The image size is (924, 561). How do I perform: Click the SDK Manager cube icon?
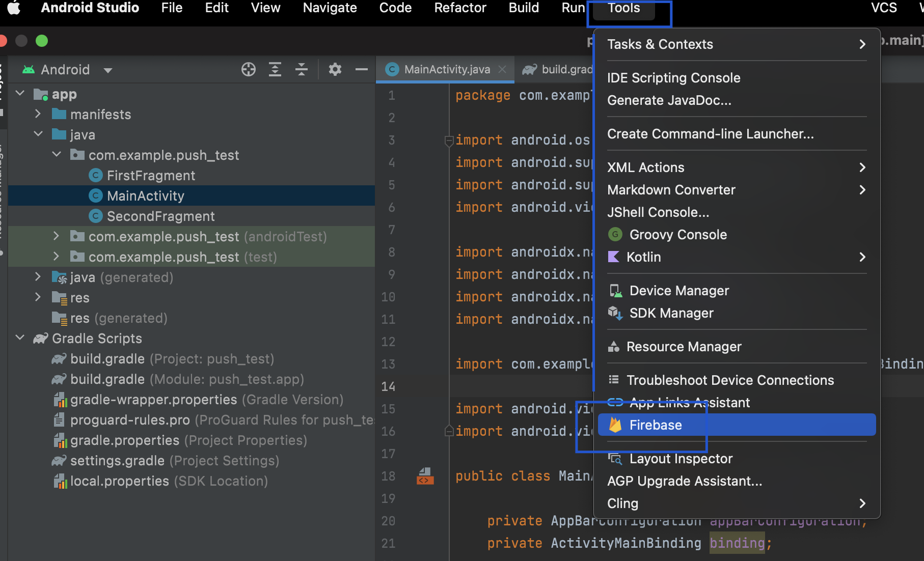pyautogui.click(x=615, y=313)
